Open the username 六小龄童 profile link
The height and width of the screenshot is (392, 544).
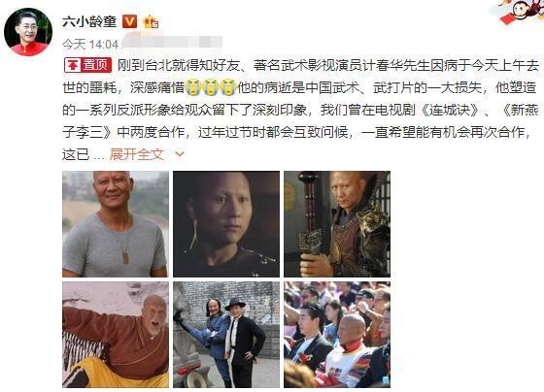tap(89, 22)
